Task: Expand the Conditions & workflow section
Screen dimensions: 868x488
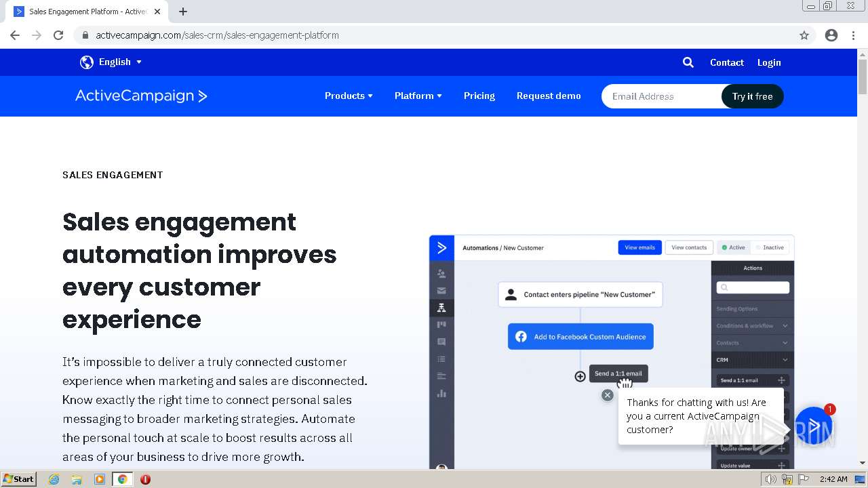Action: (752, 326)
